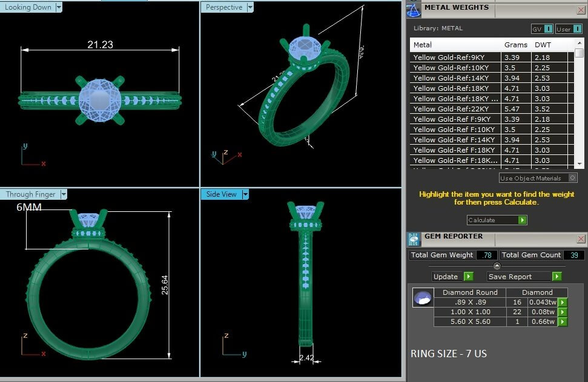Click green arrow for 1.00 X 1.00 diamonds
588x382 pixels.
coord(563,312)
